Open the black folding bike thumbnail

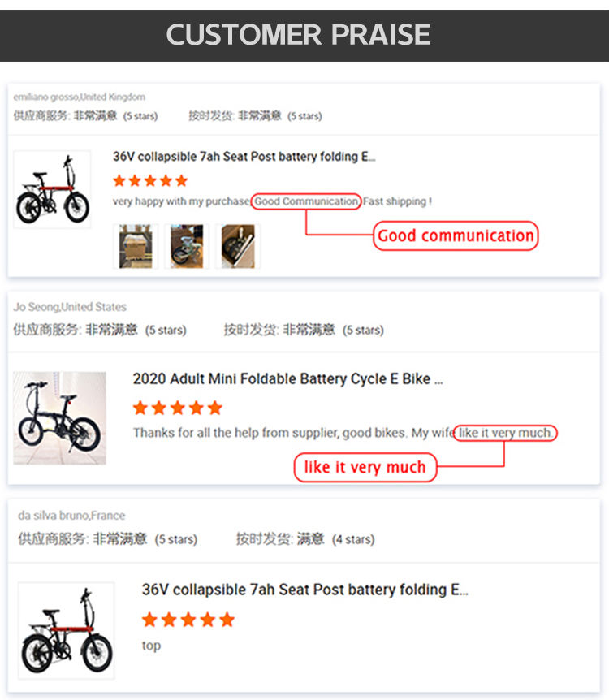(x=59, y=417)
